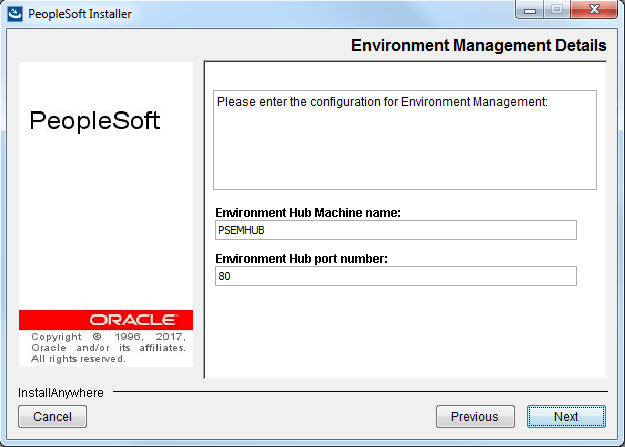Click the configuration instruction text box
This screenshot has width=625, height=447.
pyautogui.click(x=405, y=140)
